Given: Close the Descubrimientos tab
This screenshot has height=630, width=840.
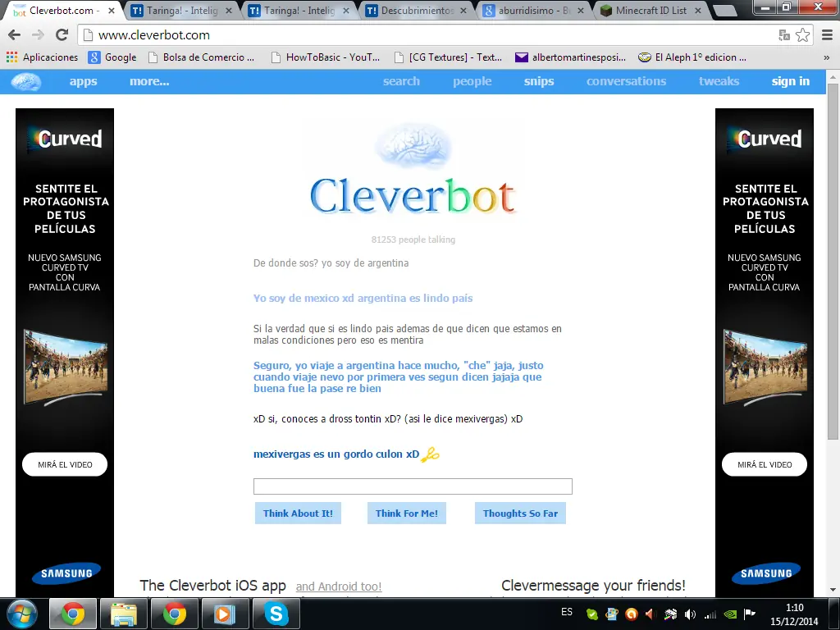Looking at the screenshot, I should [x=463, y=11].
